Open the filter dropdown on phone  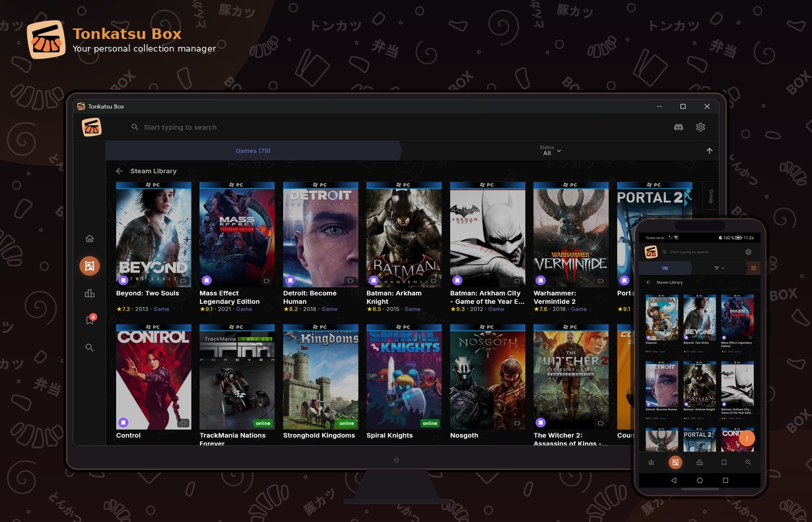[719, 268]
